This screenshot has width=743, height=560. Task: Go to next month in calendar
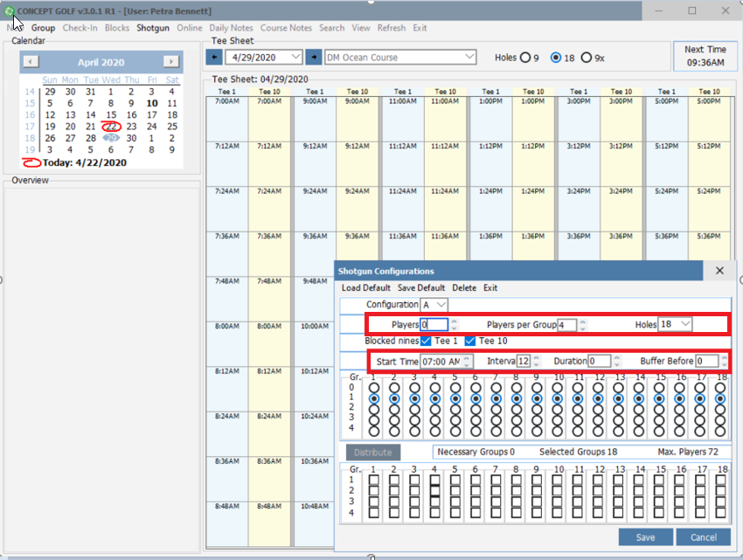point(171,61)
